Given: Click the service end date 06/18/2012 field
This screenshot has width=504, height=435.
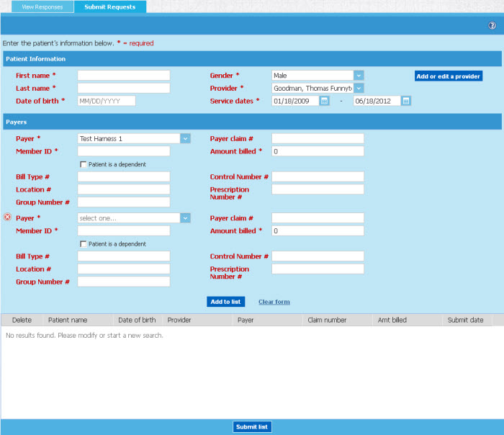Looking at the screenshot, I should [377, 101].
